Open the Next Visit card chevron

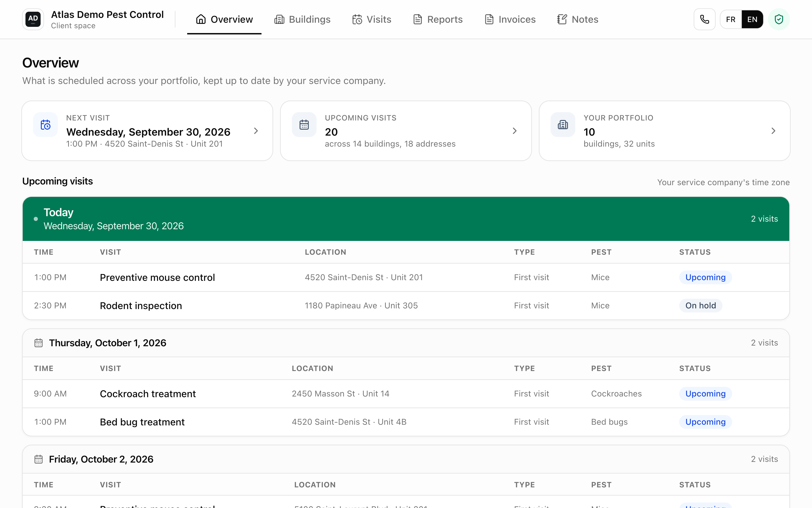point(256,131)
